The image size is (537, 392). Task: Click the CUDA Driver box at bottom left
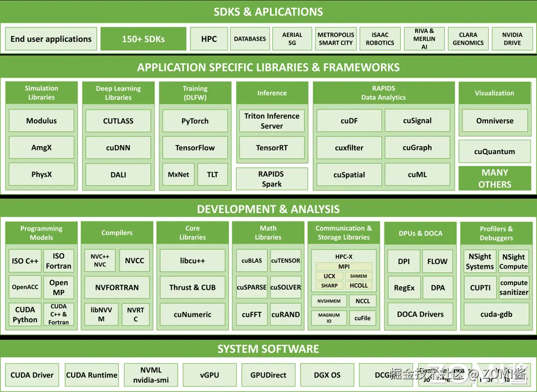[32, 375]
